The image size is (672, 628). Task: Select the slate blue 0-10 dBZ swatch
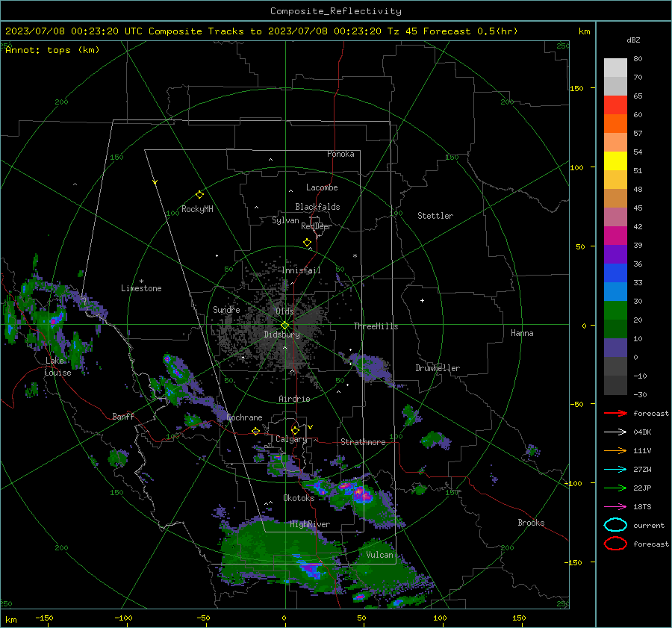[615, 348]
